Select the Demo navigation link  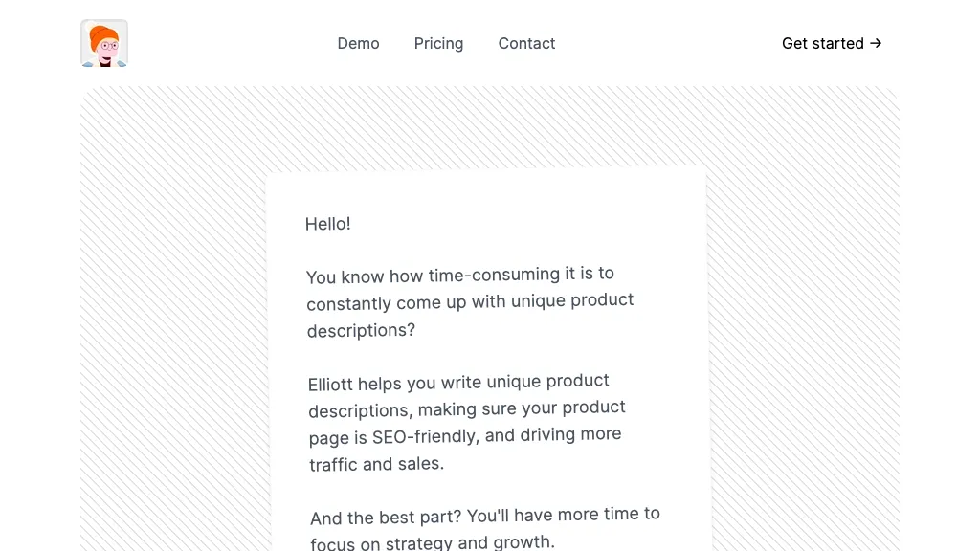click(358, 43)
